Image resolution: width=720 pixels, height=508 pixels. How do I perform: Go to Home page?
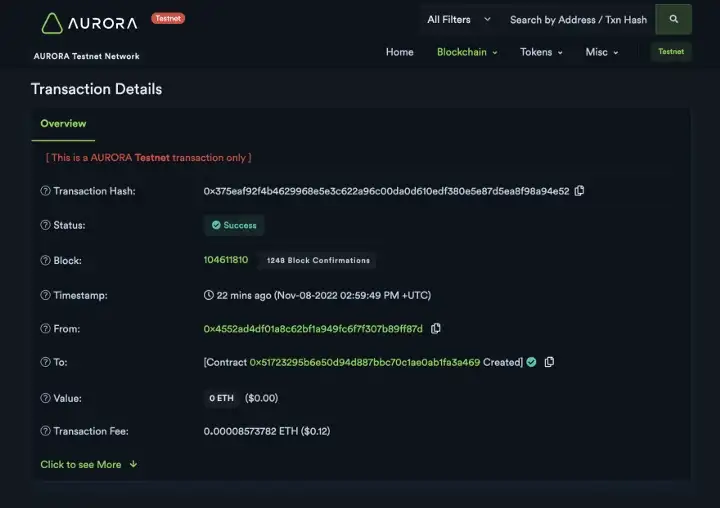pyautogui.click(x=399, y=52)
